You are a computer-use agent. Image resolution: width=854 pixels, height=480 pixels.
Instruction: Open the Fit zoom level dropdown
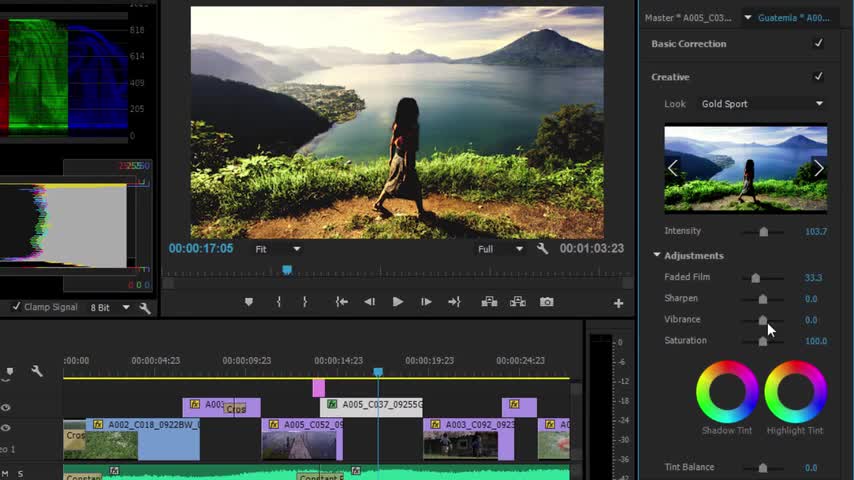pyautogui.click(x=277, y=249)
